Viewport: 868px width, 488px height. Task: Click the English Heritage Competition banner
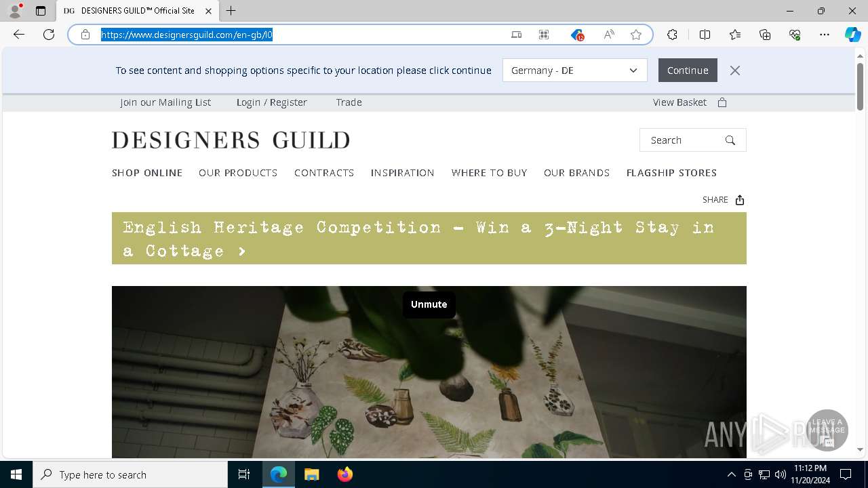click(x=429, y=239)
